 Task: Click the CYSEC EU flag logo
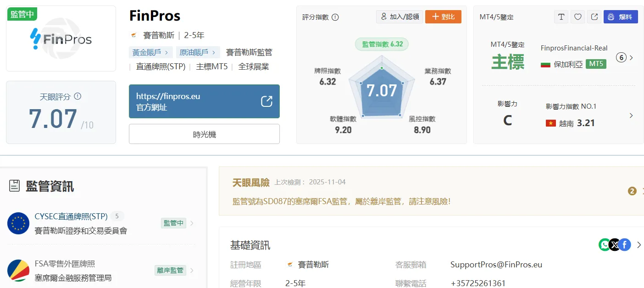click(x=18, y=223)
